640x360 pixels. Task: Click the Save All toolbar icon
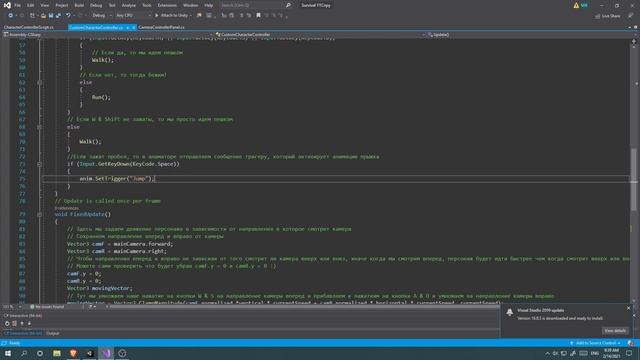[x=58, y=16]
